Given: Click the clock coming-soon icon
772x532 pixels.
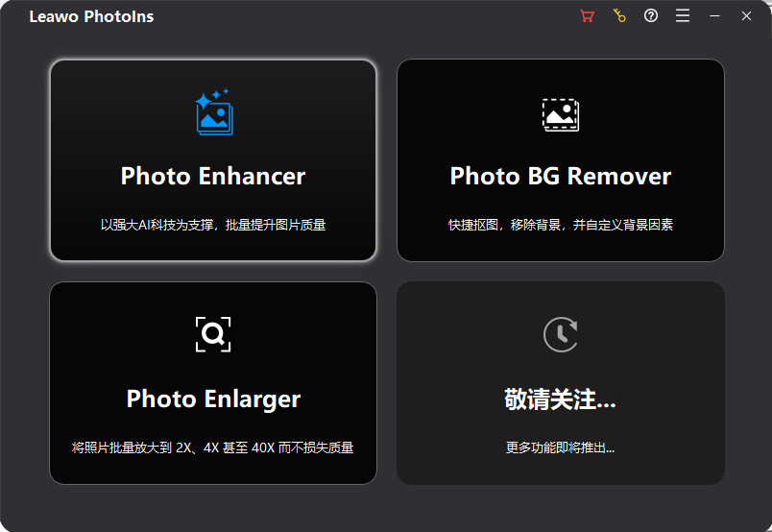Looking at the screenshot, I should pos(561,334).
